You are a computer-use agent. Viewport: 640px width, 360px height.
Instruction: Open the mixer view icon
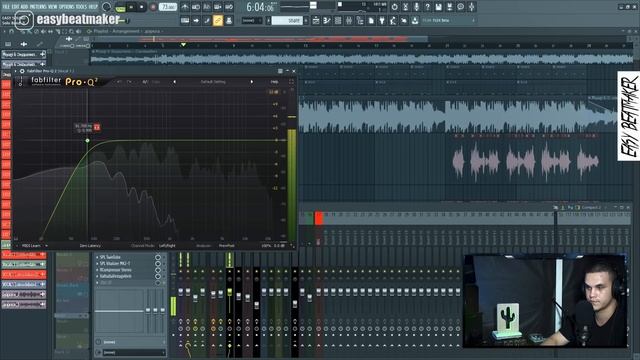point(349,20)
